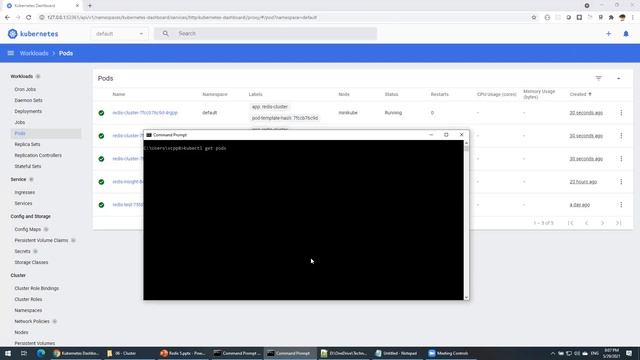The height and width of the screenshot is (360, 640).
Task: Click the Status column header
Action: (391, 94)
